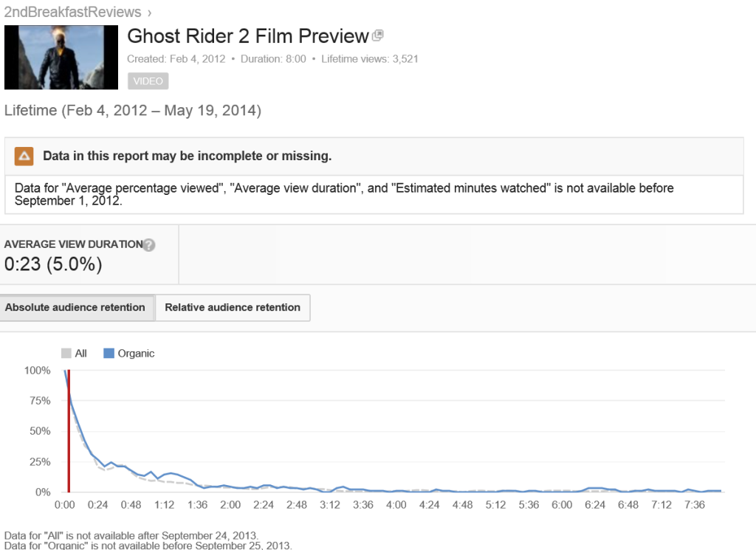Click the gray VIDEO badge button
Screen dimensions: 756x550
point(148,81)
